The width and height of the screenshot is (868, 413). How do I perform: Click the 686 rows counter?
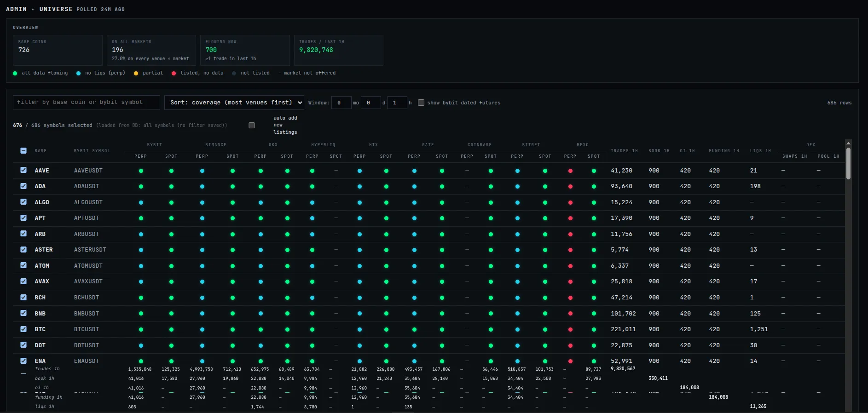click(x=839, y=103)
